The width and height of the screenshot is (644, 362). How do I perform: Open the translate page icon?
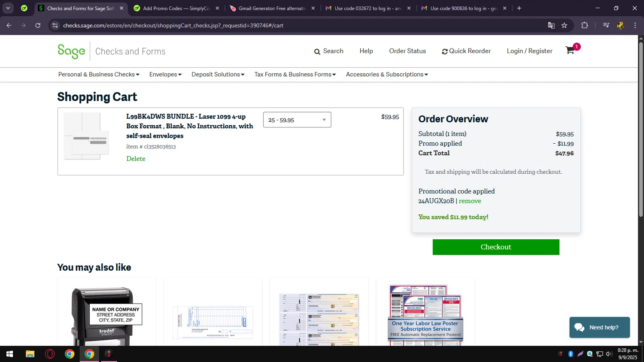[551, 25]
